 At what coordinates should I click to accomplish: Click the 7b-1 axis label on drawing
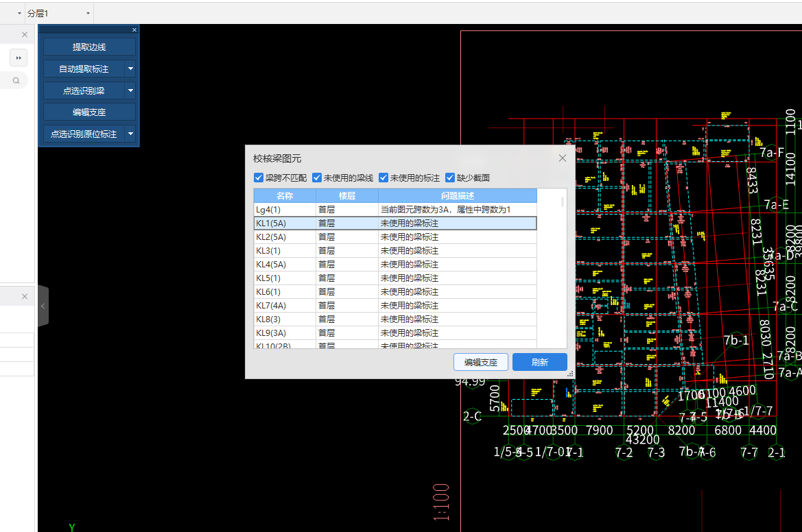[x=736, y=340]
